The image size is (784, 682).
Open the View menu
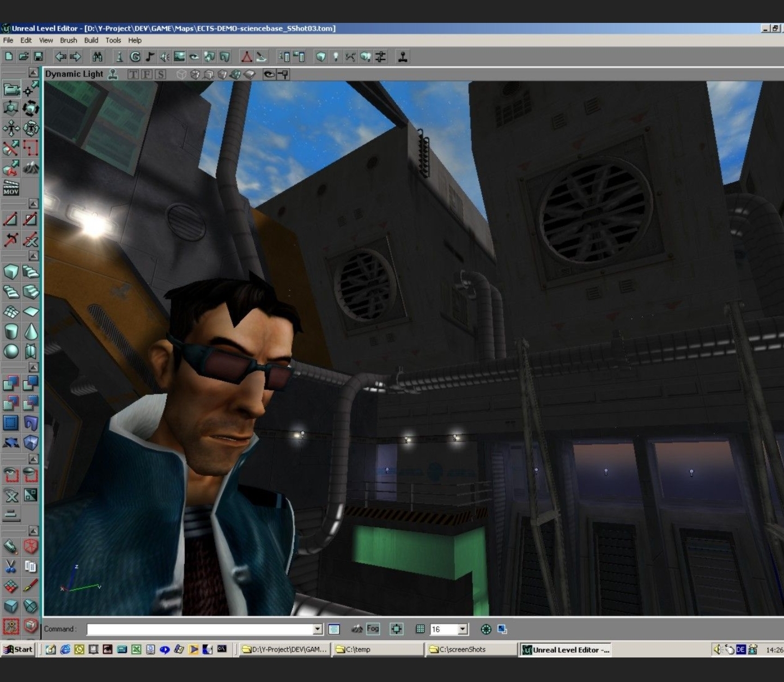click(46, 40)
